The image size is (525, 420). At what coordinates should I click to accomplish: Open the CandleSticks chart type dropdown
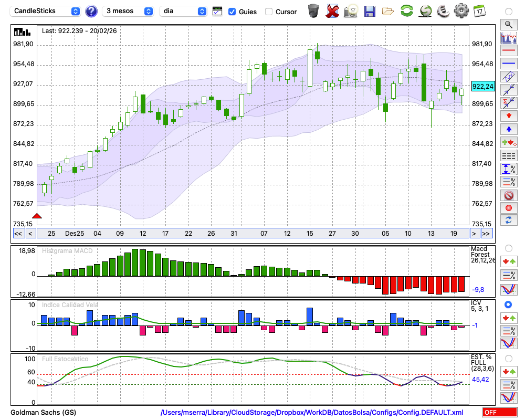[x=45, y=11]
